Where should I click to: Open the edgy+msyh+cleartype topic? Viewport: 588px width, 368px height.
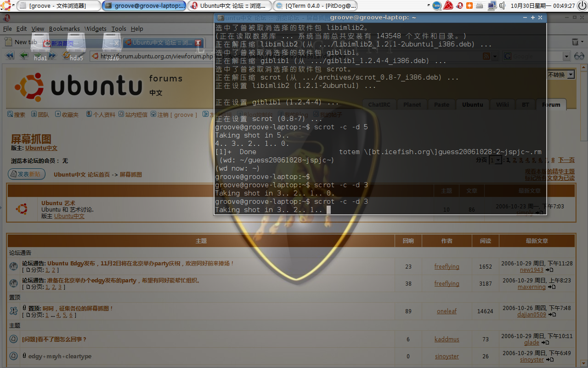point(60,356)
